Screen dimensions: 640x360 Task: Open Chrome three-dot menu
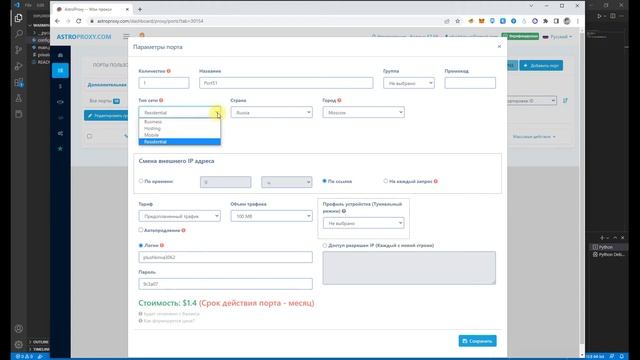point(578,21)
